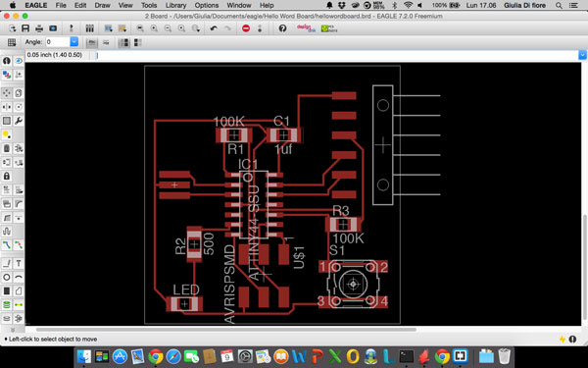Open the Grid settings icon
This screenshot has height=368, width=588.
click(12, 42)
